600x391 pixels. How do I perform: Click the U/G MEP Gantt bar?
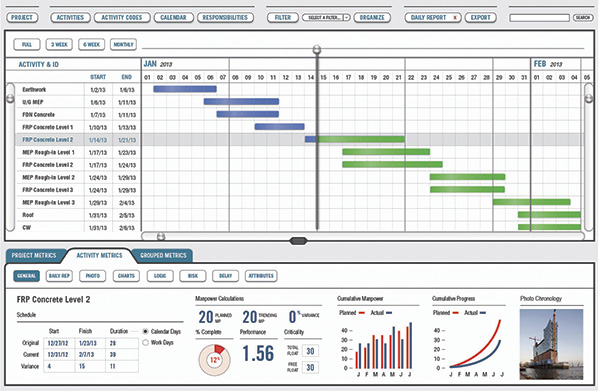click(x=241, y=101)
